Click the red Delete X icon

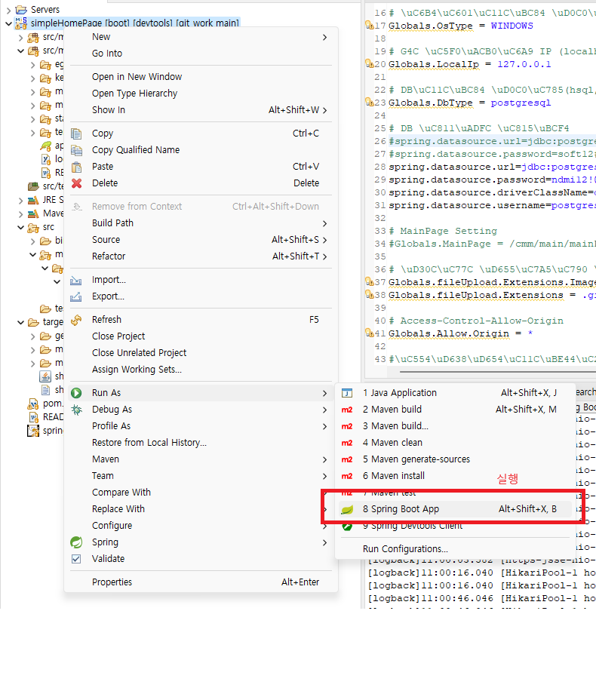pyautogui.click(x=77, y=183)
